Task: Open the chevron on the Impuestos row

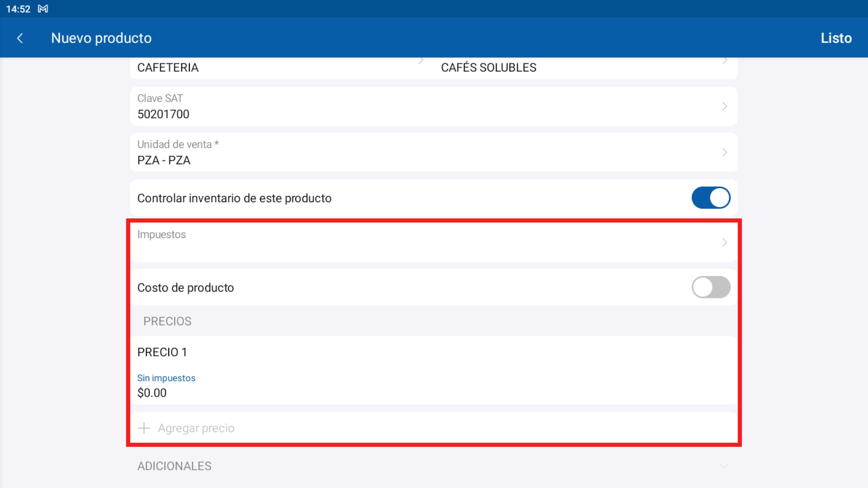Action: click(725, 242)
